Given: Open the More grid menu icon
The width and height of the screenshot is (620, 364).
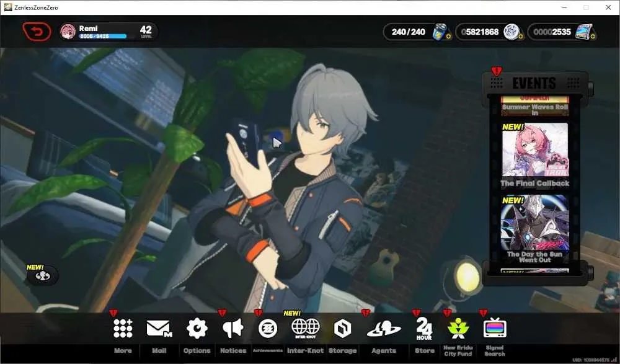Looking at the screenshot, I should (123, 329).
